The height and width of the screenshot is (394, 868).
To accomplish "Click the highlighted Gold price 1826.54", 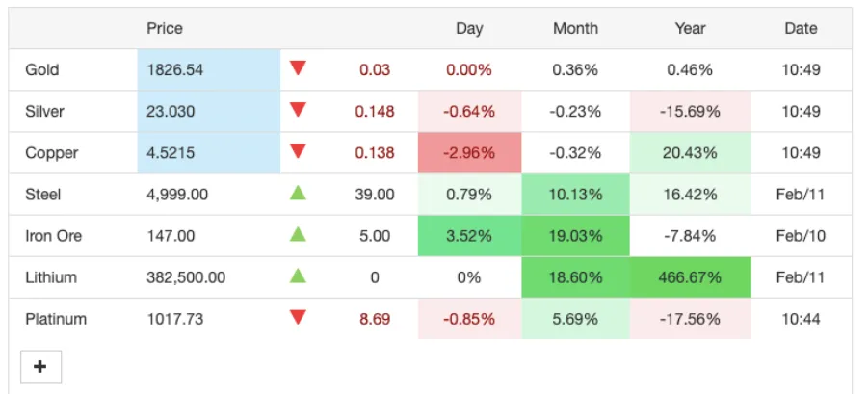I will [171, 70].
